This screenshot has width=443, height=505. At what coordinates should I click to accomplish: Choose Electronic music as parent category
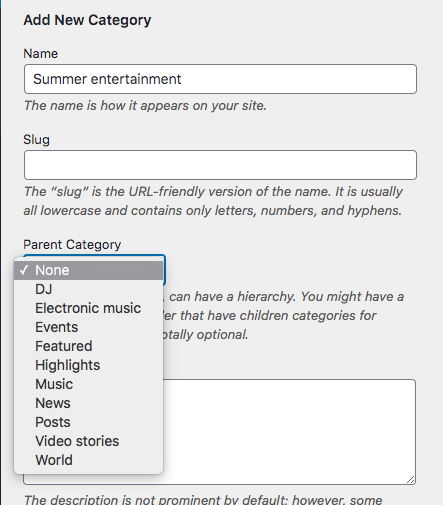(89, 308)
